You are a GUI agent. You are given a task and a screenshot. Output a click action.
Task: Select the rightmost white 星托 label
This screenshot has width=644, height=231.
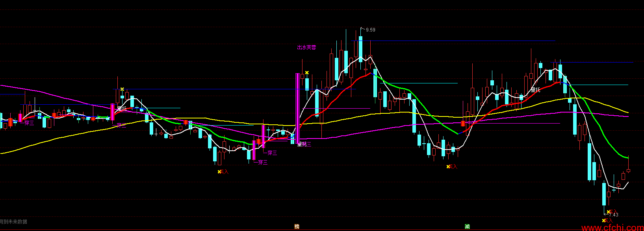pyautogui.click(x=535, y=90)
